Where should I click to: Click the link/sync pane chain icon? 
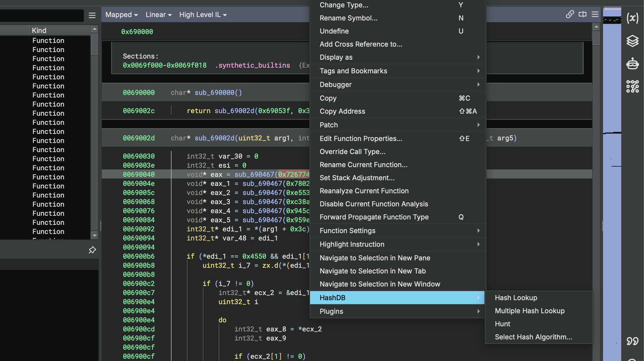pyautogui.click(x=570, y=14)
